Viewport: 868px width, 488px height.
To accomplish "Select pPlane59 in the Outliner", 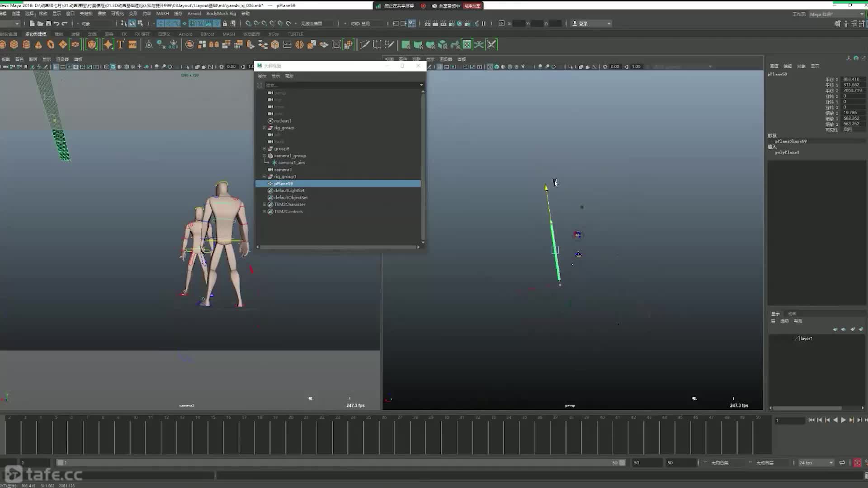I will pyautogui.click(x=338, y=183).
